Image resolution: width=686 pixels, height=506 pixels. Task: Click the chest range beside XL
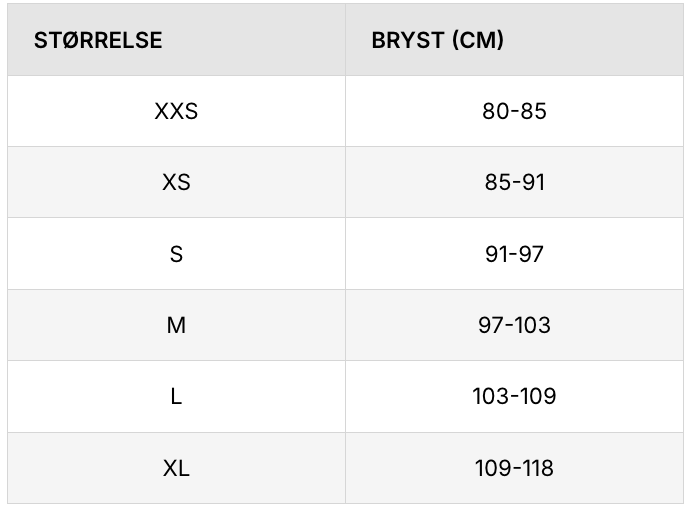click(514, 468)
